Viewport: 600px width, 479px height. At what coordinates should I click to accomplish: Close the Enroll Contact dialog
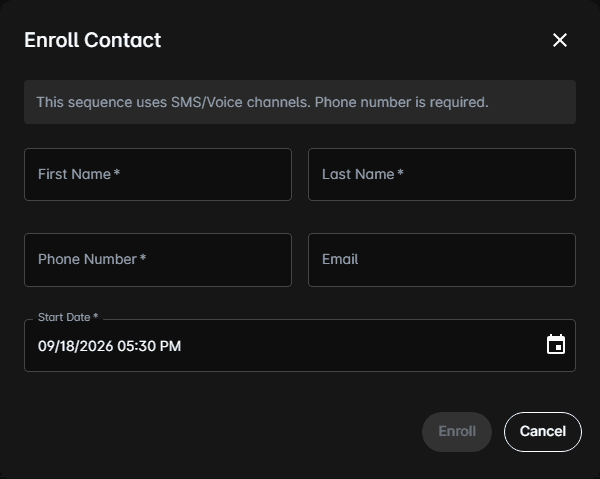[x=559, y=40]
